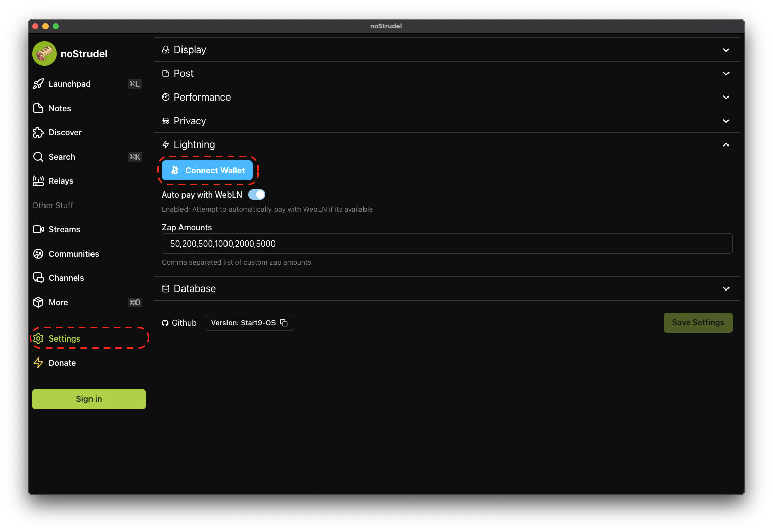
Task: Select the Notes icon in sidebar
Action: tap(39, 108)
